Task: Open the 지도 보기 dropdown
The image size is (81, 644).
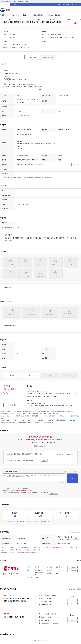Action: (x=75, y=165)
